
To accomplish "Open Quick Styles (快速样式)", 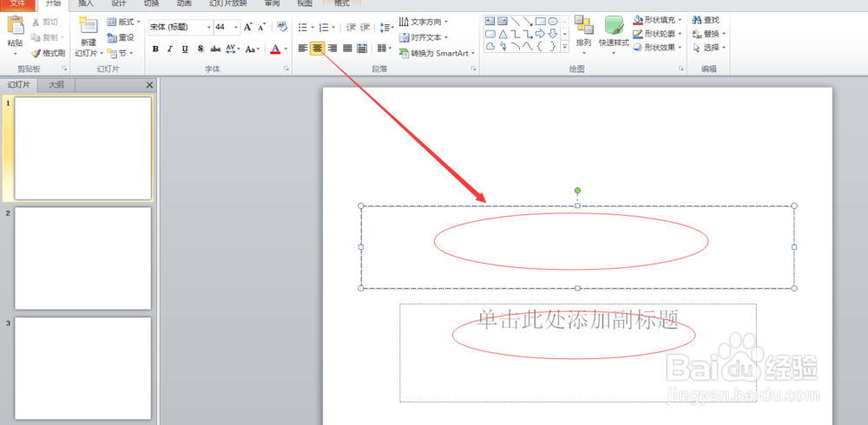I will [614, 35].
